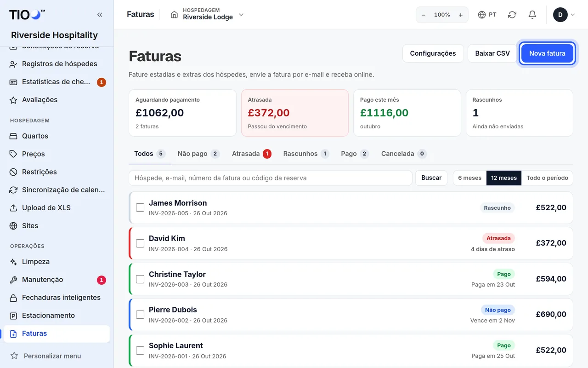
Task: Click the Nova fatura button
Action: (x=547, y=53)
